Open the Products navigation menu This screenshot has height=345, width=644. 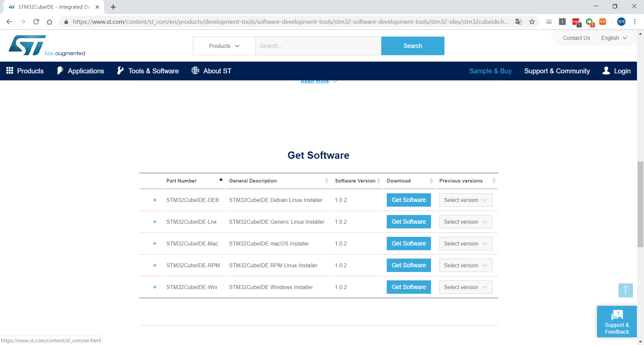tap(25, 71)
